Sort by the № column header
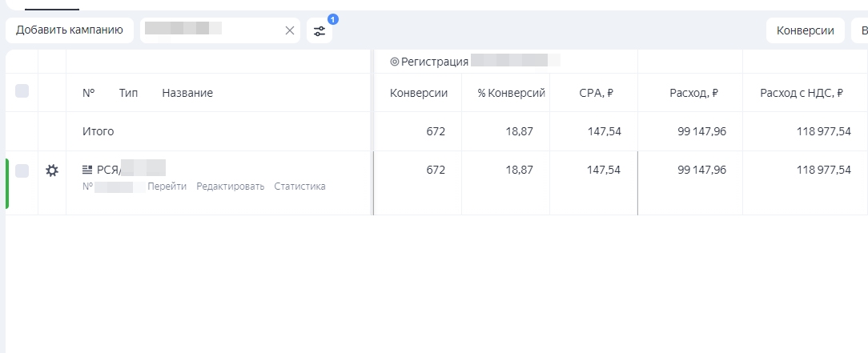The image size is (868, 353). [89, 93]
